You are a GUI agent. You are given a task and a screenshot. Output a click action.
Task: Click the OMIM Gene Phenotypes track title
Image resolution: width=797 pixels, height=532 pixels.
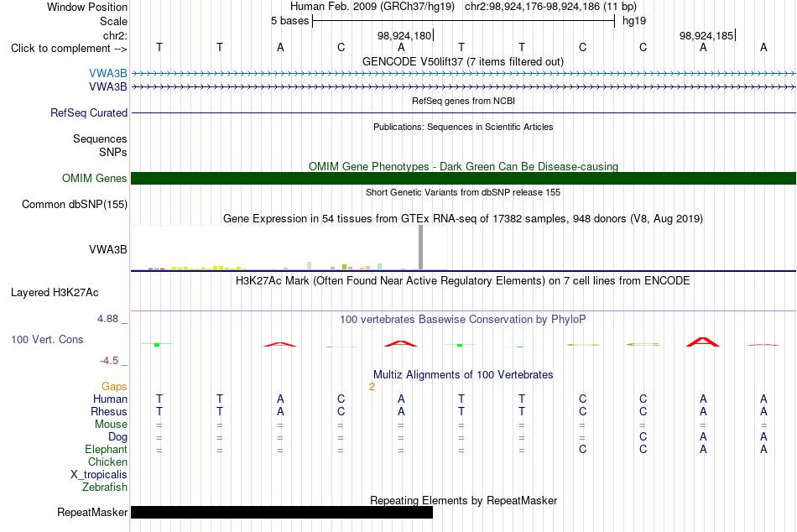pos(463,166)
